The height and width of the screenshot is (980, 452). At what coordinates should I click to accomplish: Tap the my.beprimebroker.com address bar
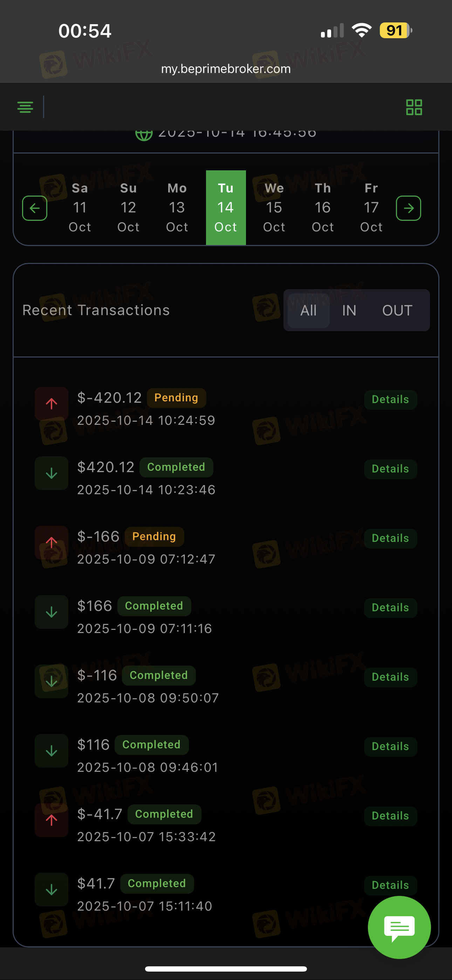point(226,69)
